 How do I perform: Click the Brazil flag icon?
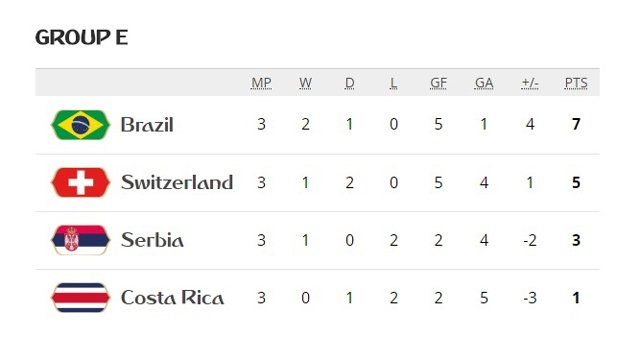tap(80, 124)
